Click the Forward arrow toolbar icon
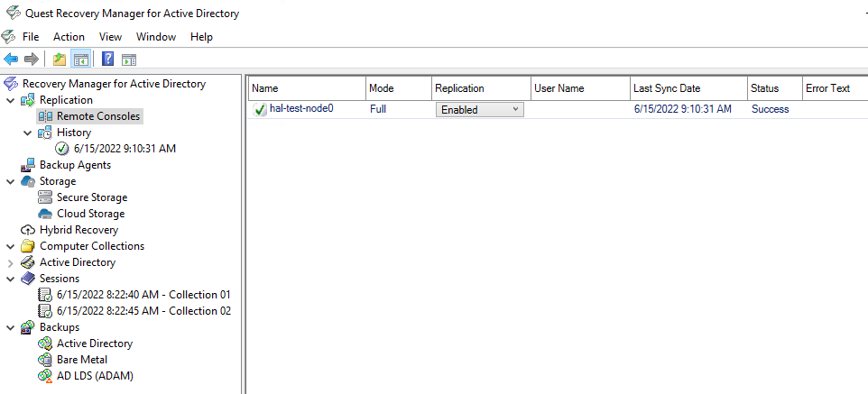Image resolution: width=868 pixels, height=394 pixels. (x=31, y=60)
